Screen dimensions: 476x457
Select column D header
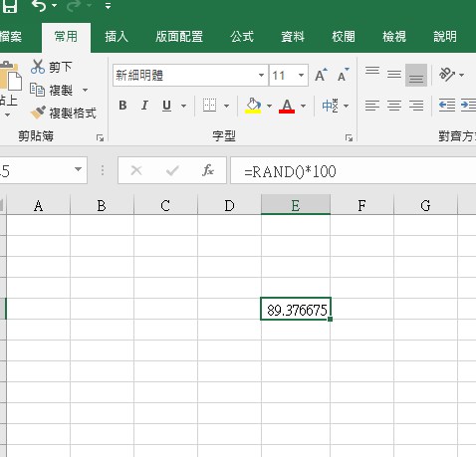point(229,206)
